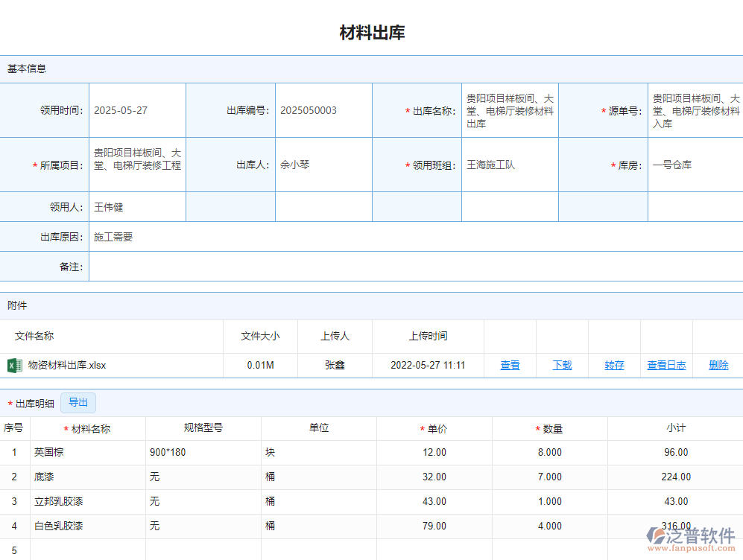Click the Excel file icon for 物资材料出库.xlsx
The image size is (743, 560).
click(x=14, y=365)
